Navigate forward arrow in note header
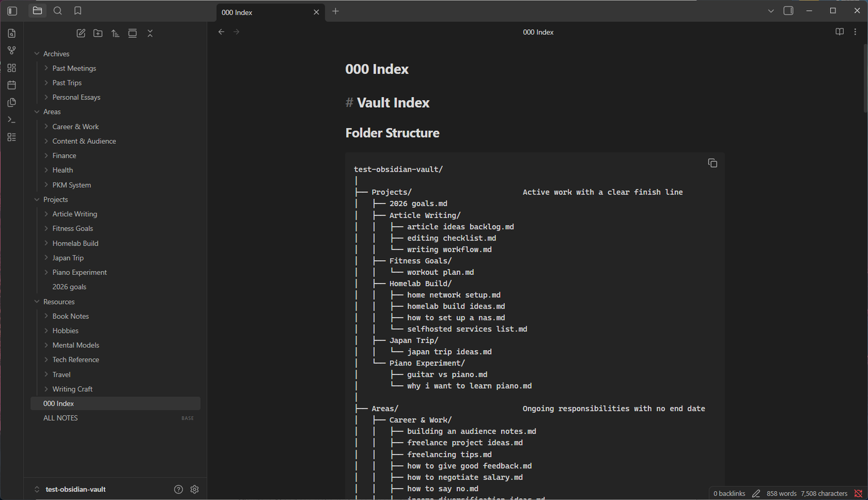This screenshot has width=868, height=500. pos(236,32)
